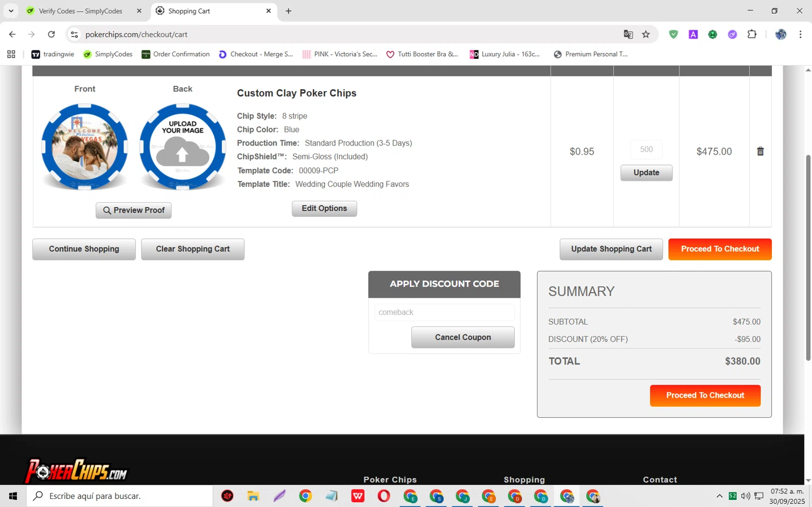
Task: Delete the Custom Clay Poker Chips item with trash icon
Action: click(x=760, y=152)
